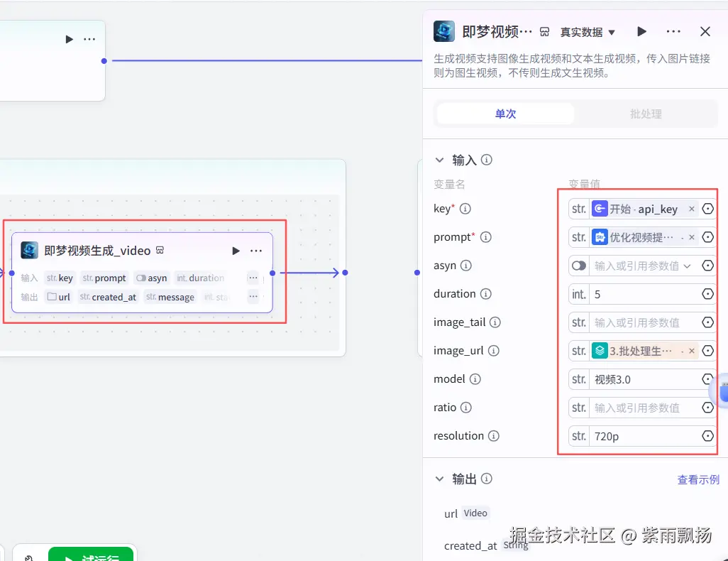
Task: Open variable picker for resolution row
Action: 707,436
